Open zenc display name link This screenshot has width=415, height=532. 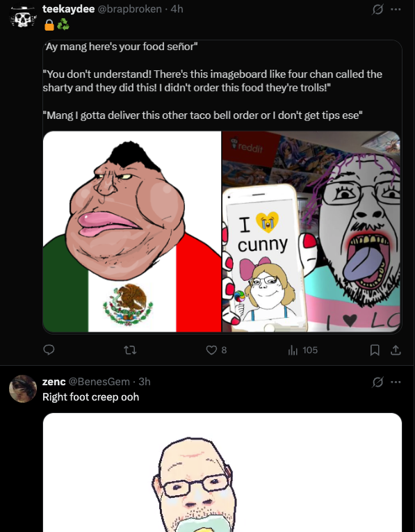pos(54,382)
